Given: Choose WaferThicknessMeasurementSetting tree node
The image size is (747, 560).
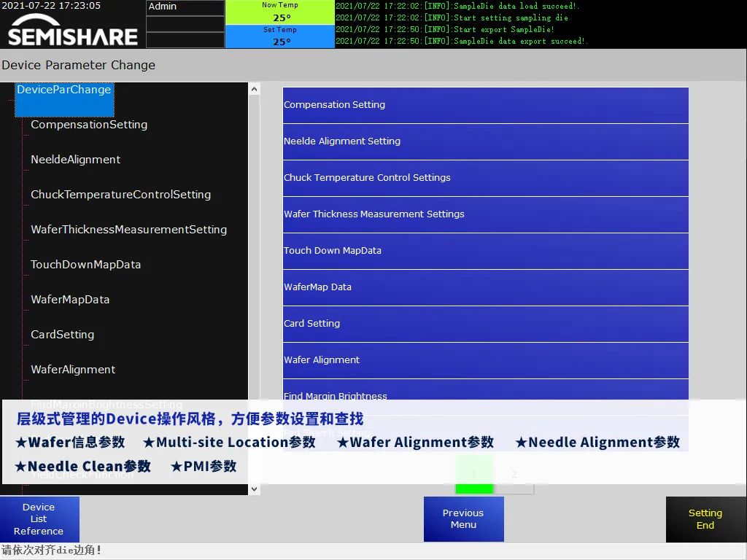Looking at the screenshot, I should click(x=129, y=230).
